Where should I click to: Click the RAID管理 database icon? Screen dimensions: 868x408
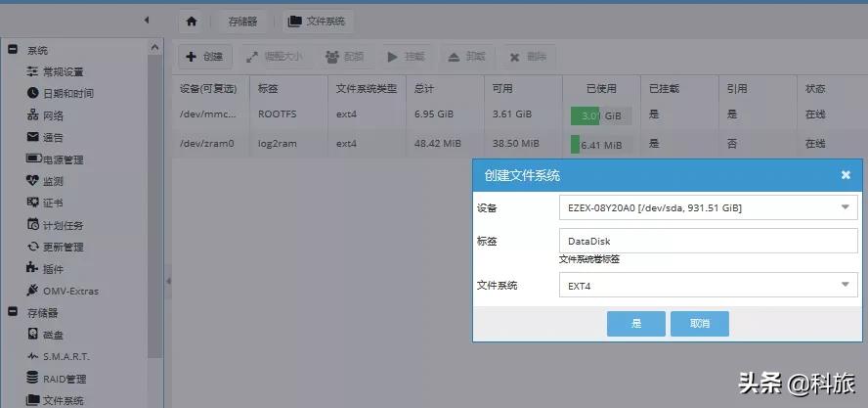[32, 378]
